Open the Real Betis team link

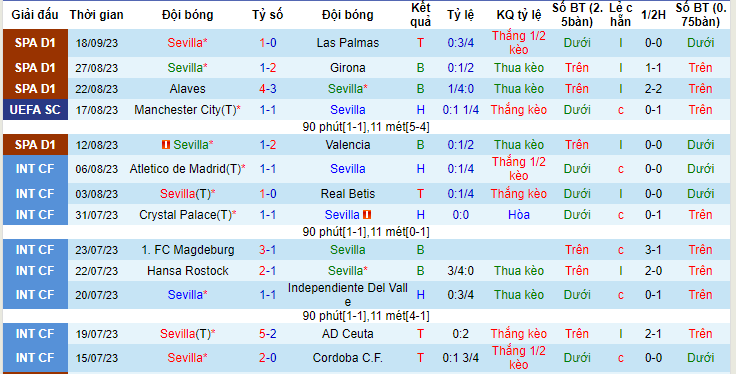coord(348,194)
